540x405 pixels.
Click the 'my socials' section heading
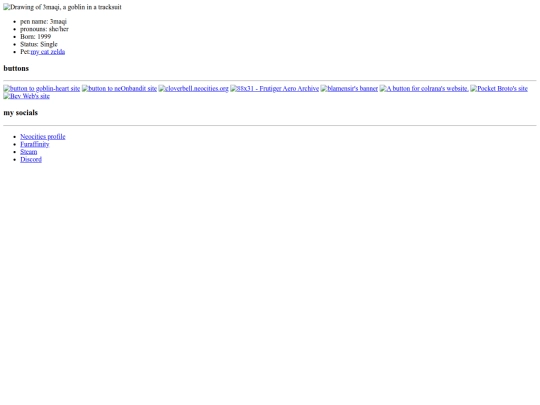(x=21, y=113)
